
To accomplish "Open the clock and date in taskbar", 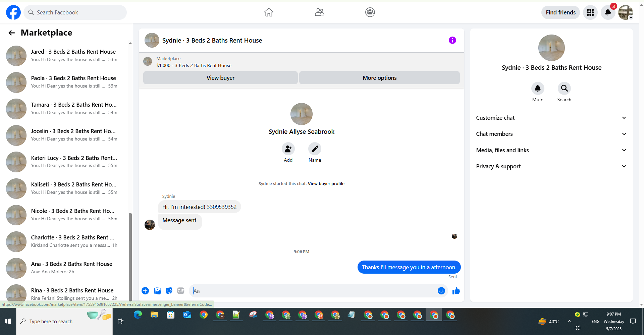I will 613,321.
